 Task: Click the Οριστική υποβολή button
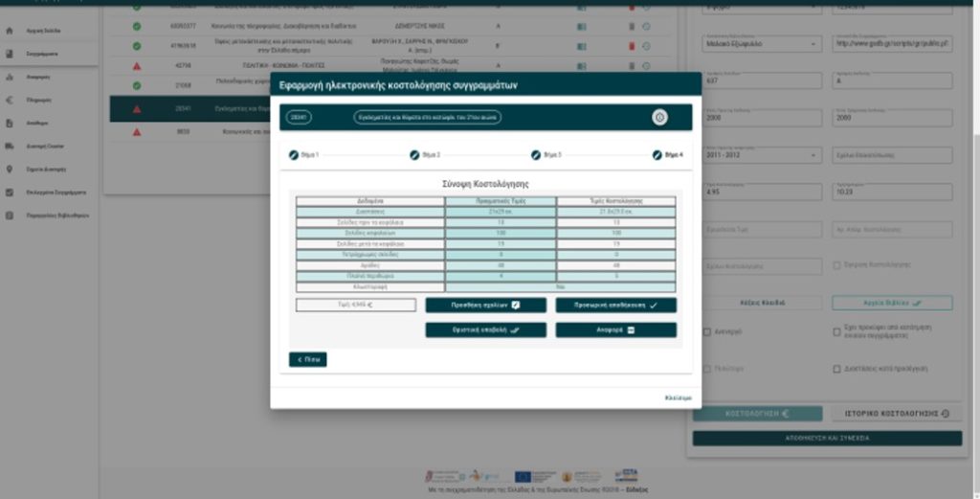(x=485, y=329)
